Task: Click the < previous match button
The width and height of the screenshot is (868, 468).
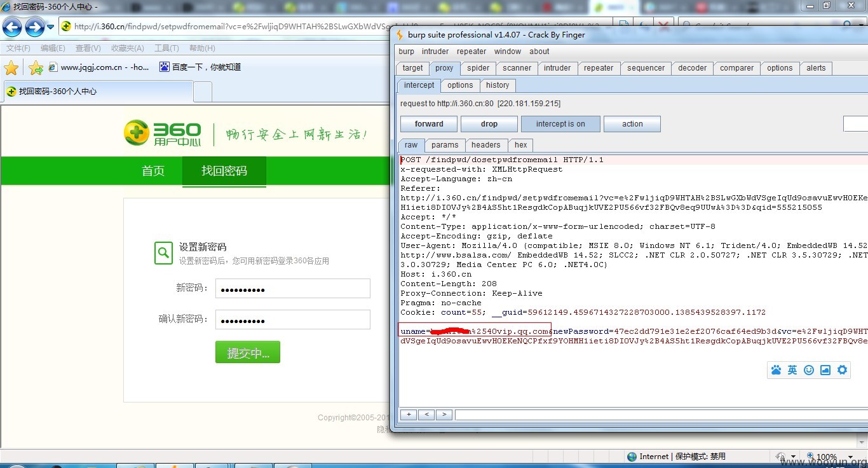Action: pyautogui.click(x=426, y=415)
